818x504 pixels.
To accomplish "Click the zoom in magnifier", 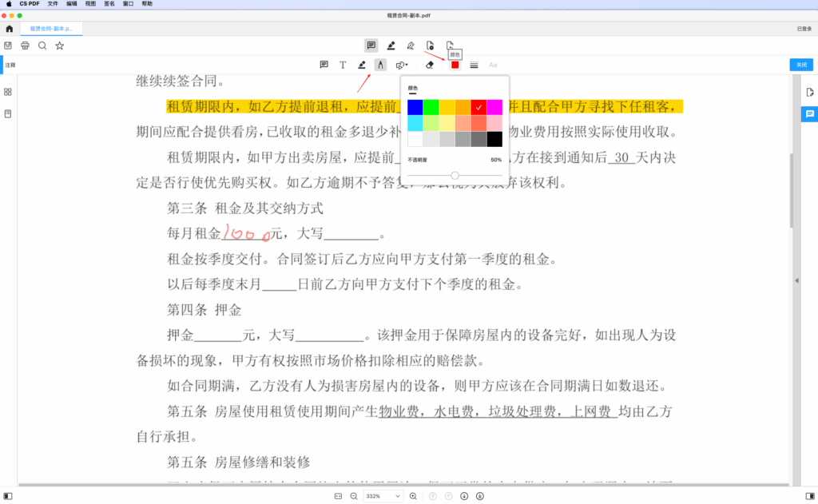I will tap(413, 496).
